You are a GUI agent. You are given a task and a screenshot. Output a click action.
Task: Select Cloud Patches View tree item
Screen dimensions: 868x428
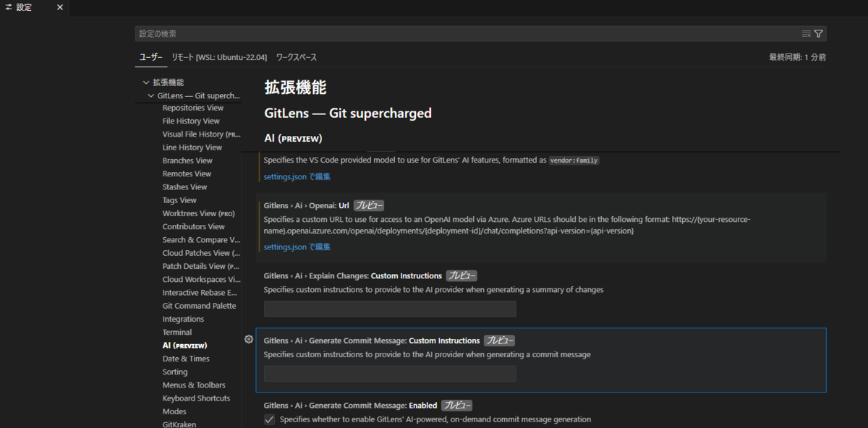(201, 253)
